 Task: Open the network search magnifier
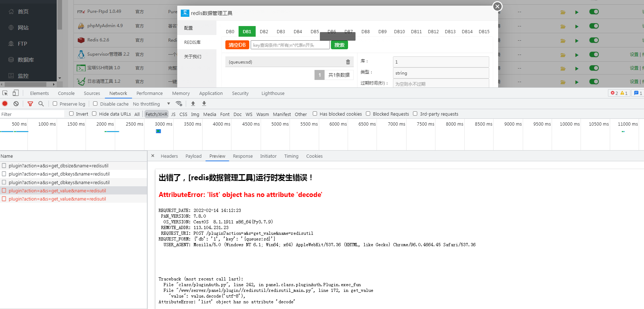coord(41,104)
